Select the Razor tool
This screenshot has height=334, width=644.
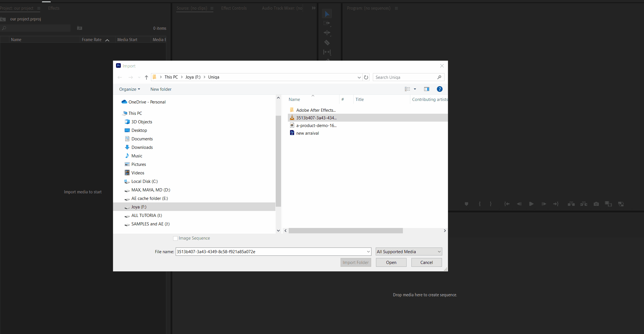point(327,43)
